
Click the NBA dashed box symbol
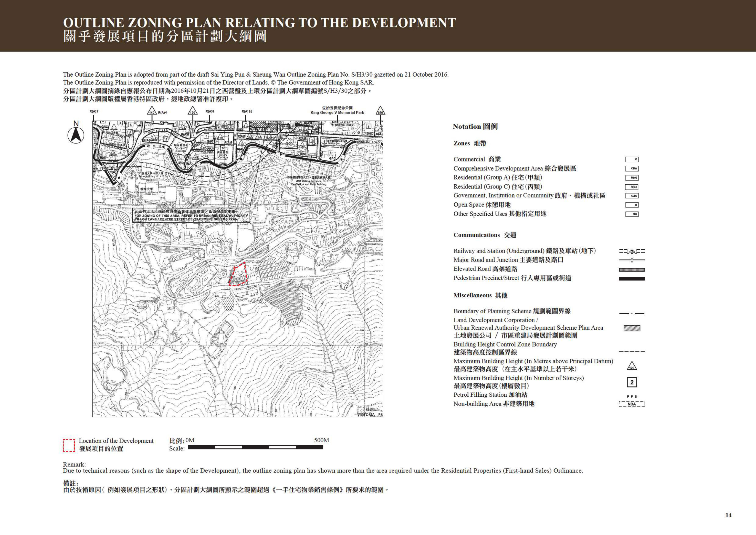coord(632,404)
